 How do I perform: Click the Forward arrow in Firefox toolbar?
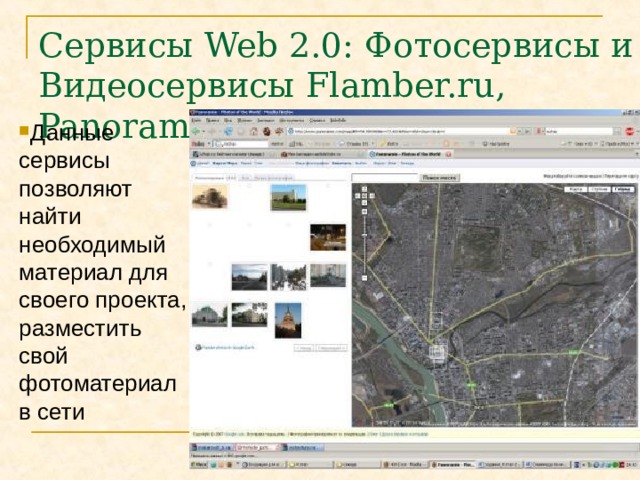[x=211, y=131]
